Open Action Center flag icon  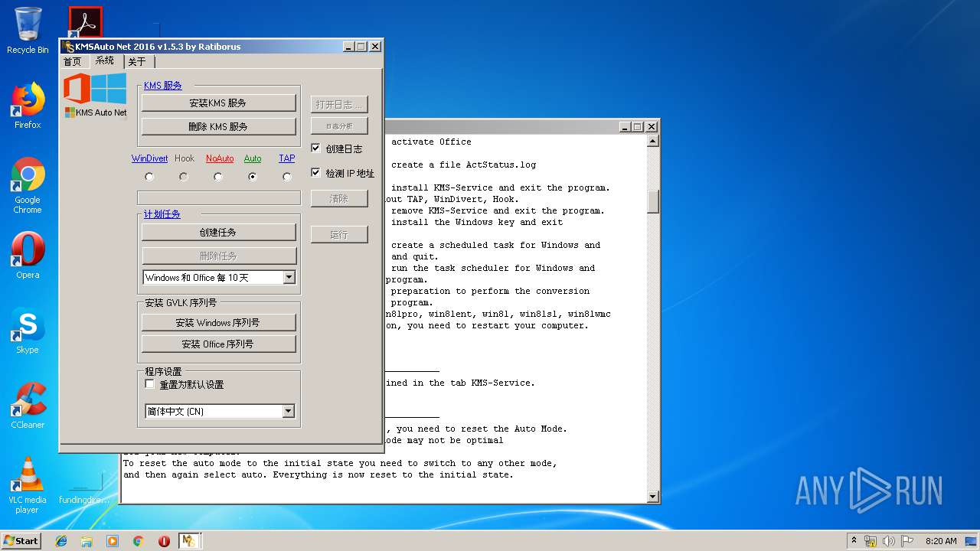[x=907, y=541]
